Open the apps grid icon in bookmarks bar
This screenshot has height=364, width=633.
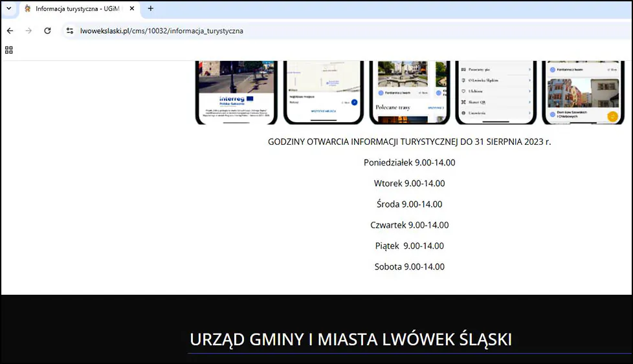[x=9, y=50]
